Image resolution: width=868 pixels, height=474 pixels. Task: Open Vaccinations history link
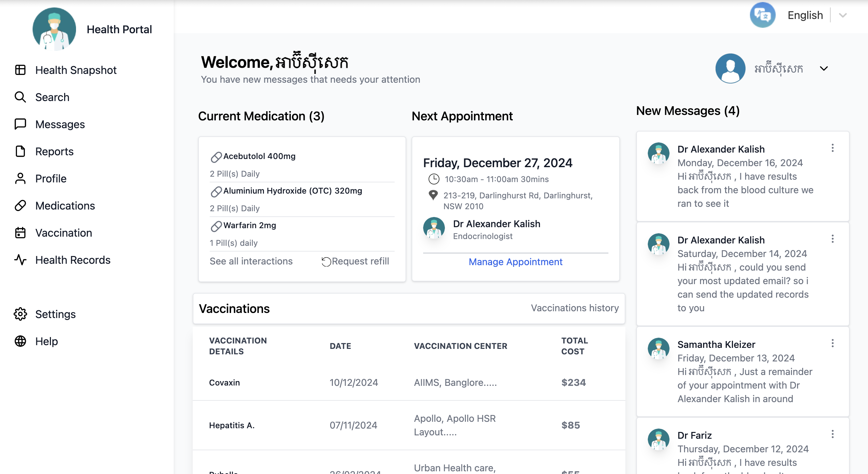[x=574, y=308]
